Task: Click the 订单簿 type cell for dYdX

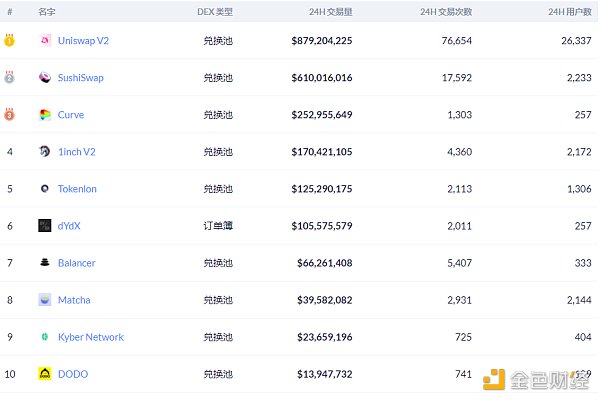Action: tap(218, 226)
